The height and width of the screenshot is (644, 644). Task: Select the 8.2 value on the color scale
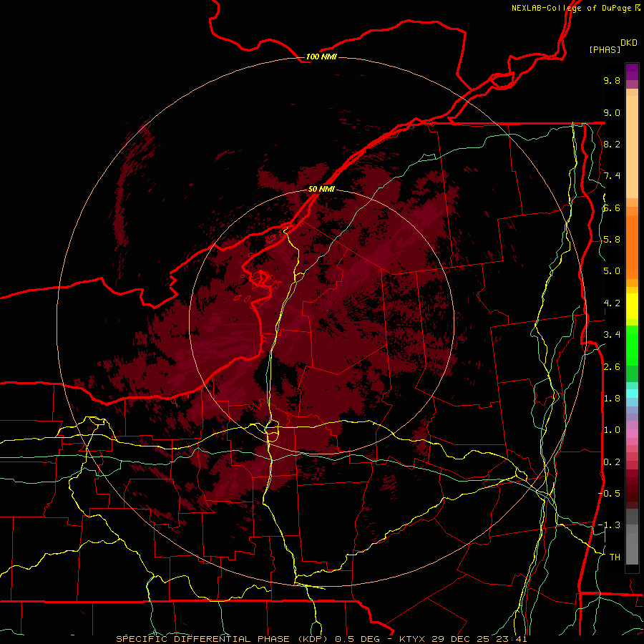point(612,144)
